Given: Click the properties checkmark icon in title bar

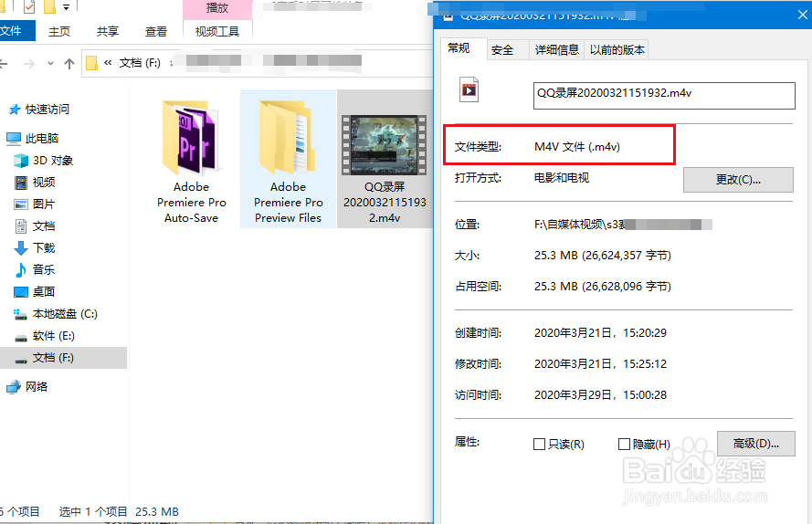Looking at the screenshot, I should click(29, 6).
